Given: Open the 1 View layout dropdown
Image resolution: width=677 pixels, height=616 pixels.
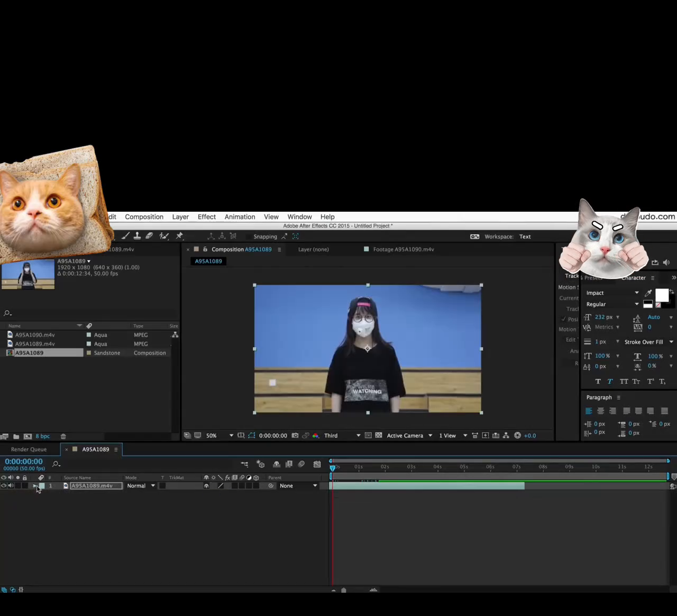Looking at the screenshot, I should [453, 436].
